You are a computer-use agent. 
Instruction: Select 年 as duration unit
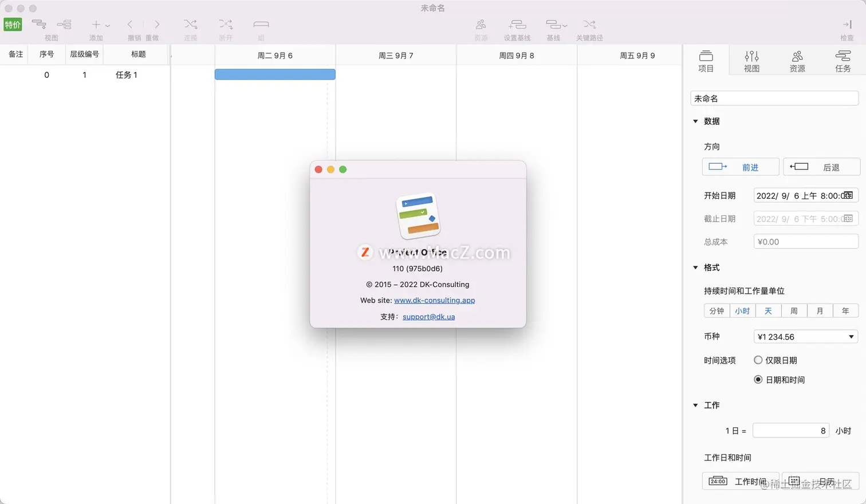point(845,311)
